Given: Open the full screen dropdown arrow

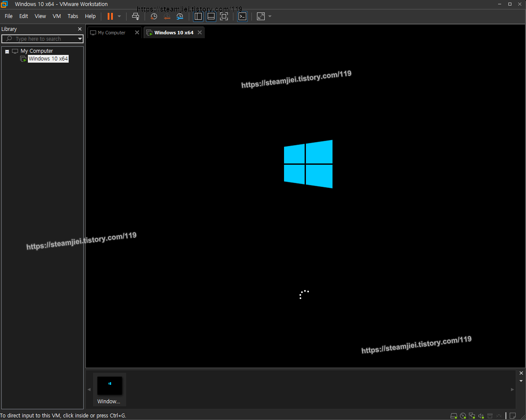Looking at the screenshot, I should [269, 16].
